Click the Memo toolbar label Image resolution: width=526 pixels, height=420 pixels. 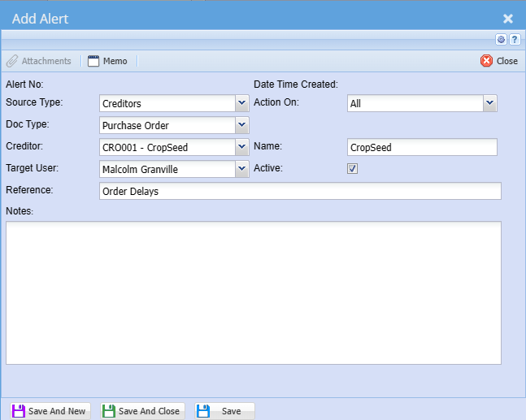tap(115, 61)
